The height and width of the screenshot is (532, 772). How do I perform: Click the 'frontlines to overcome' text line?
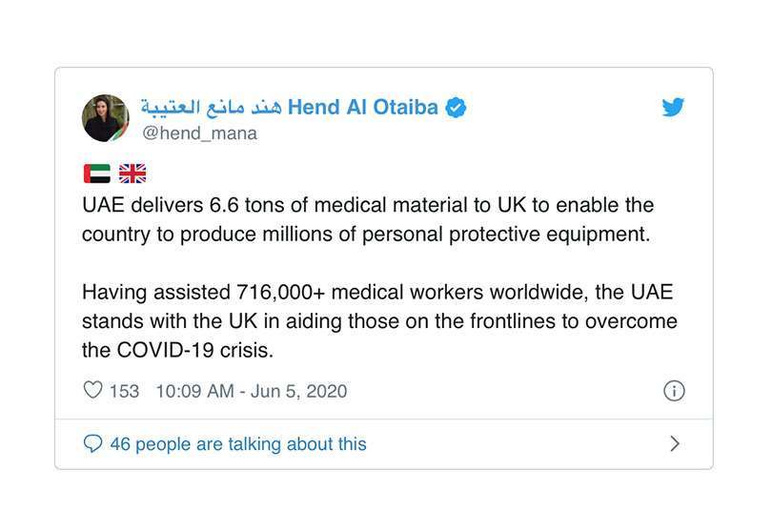pos(379,321)
